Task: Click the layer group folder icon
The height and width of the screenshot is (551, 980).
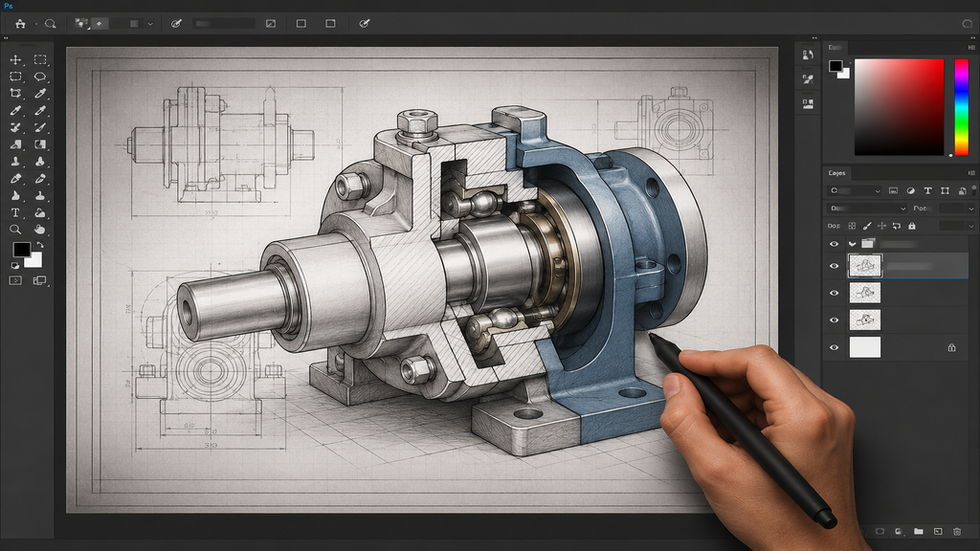Action: click(867, 244)
